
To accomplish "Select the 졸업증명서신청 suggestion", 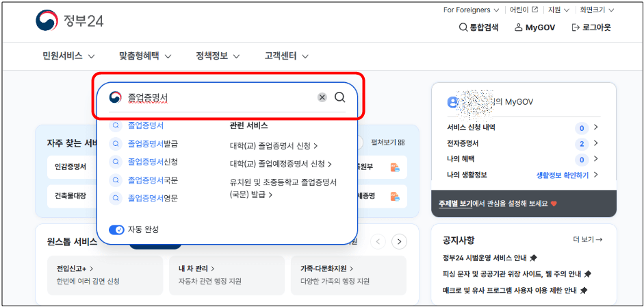I will 153,162.
